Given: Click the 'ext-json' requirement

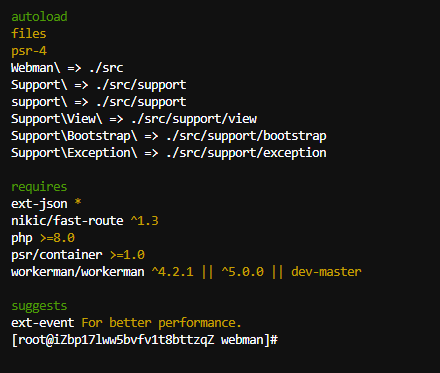Looking at the screenshot, I should pos(39,204).
